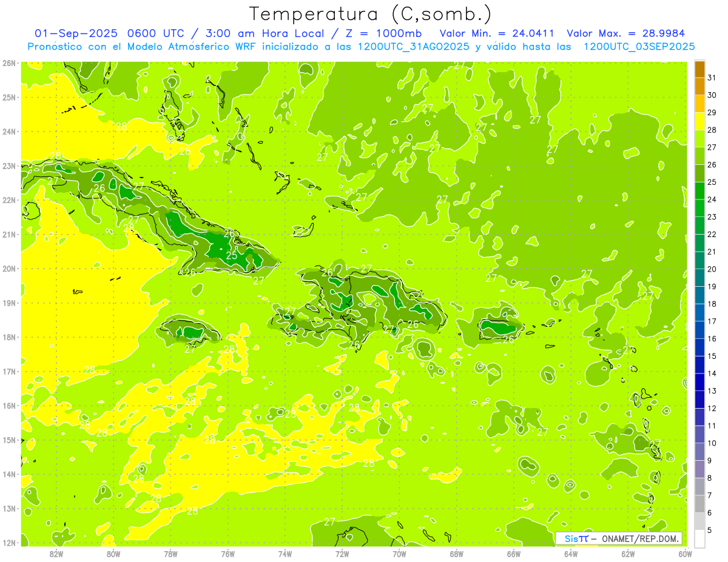
Task: Click the yellow legend swatch between 28 and 29
Action: tap(700, 121)
